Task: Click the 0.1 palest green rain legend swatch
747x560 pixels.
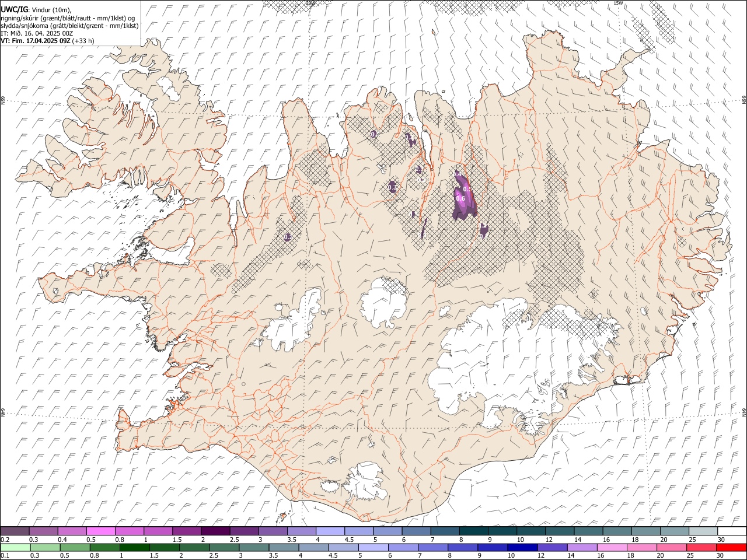Action: pos(15,547)
